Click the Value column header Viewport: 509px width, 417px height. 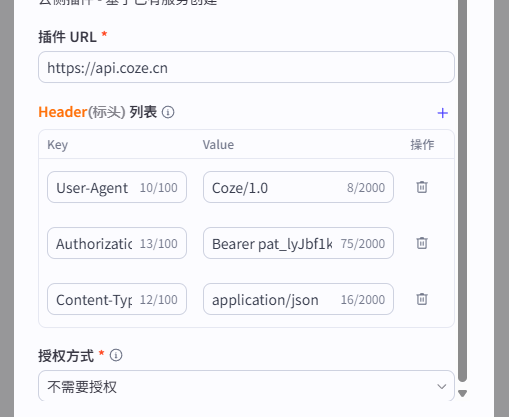point(218,145)
